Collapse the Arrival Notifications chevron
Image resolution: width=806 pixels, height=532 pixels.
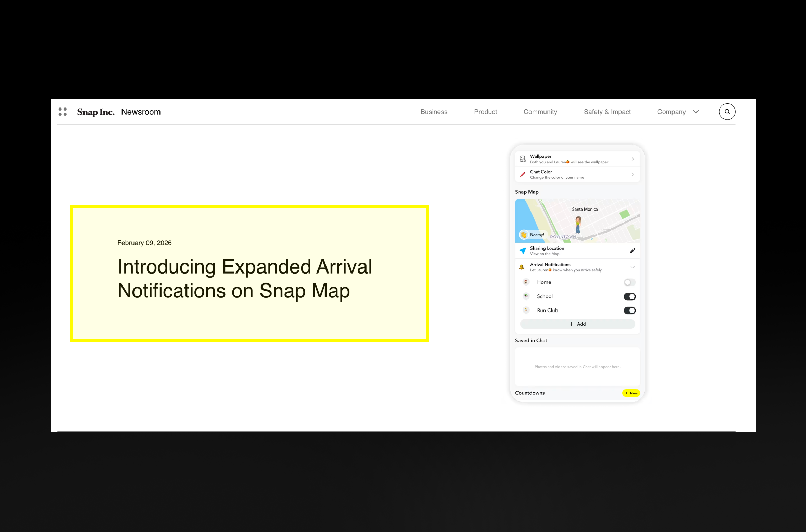[632, 267]
